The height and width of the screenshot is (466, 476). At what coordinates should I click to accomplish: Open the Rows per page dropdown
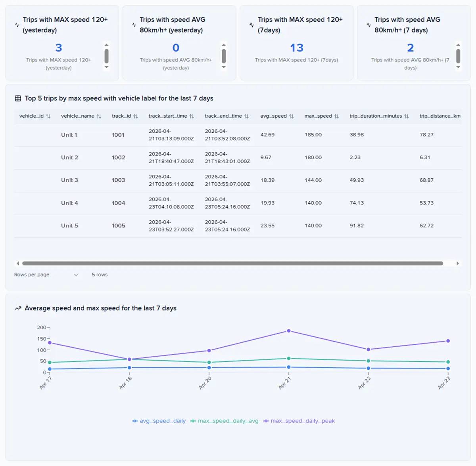pyautogui.click(x=76, y=275)
